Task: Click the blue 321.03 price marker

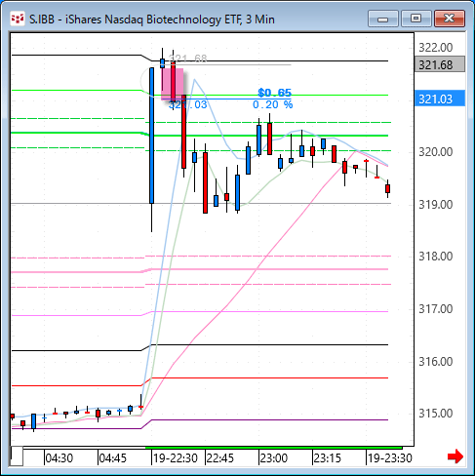Action: coord(440,99)
